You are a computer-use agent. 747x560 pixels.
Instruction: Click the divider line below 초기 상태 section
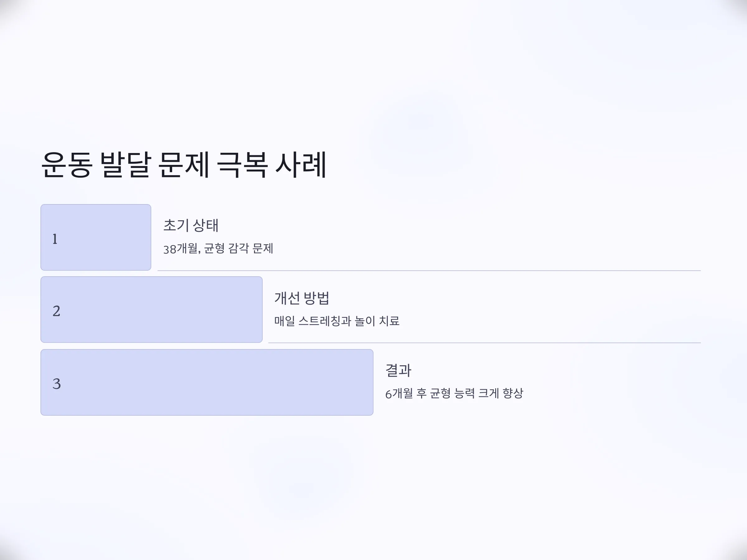(429, 270)
